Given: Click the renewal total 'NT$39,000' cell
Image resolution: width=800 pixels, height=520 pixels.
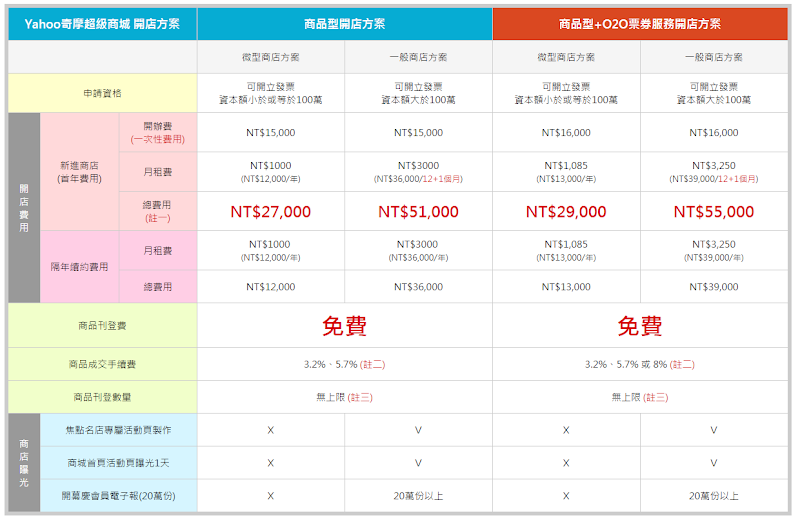Looking at the screenshot, I should (x=714, y=287).
